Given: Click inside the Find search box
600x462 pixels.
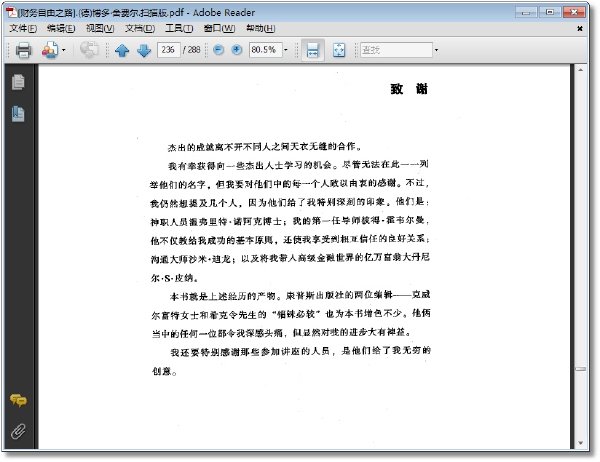Looking at the screenshot, I should click(396, 50).
